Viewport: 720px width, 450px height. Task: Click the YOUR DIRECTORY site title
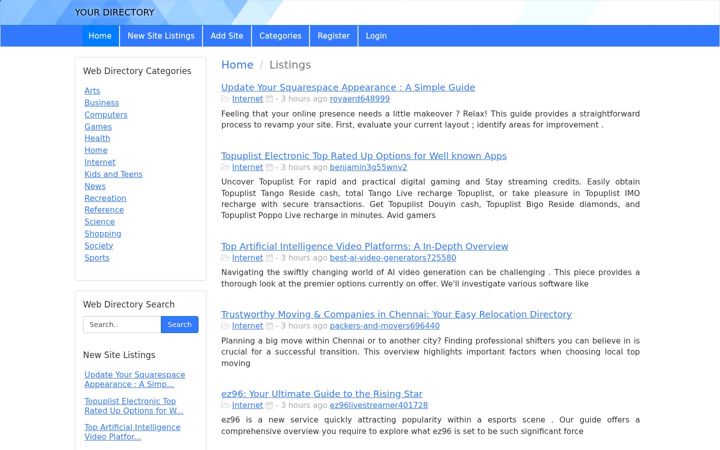[x=114, y=12]
